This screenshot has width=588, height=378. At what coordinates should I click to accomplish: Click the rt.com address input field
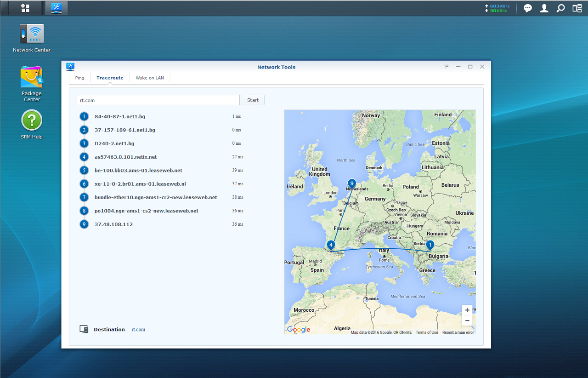158,100
